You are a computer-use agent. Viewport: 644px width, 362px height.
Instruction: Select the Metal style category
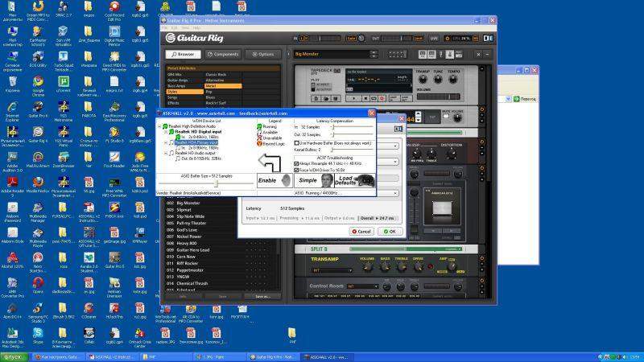tap(223, 86)
